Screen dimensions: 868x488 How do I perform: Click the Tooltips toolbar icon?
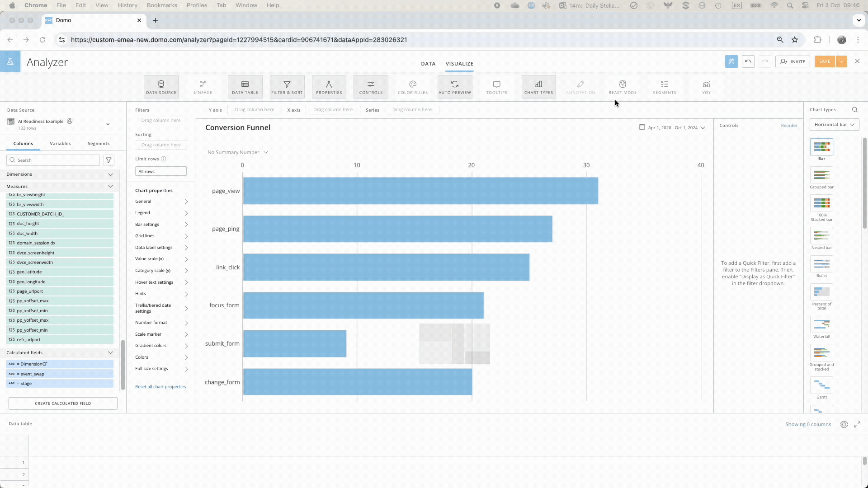coord(496,87)
